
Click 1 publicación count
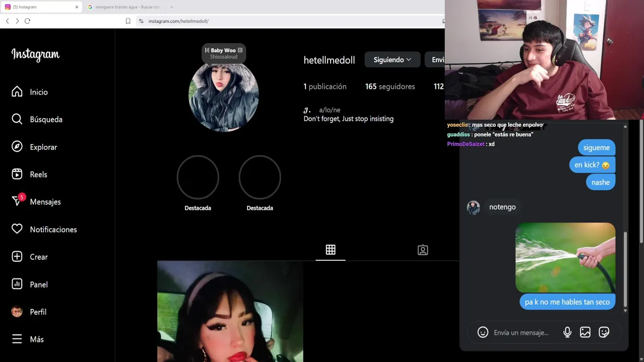[325, 86]
